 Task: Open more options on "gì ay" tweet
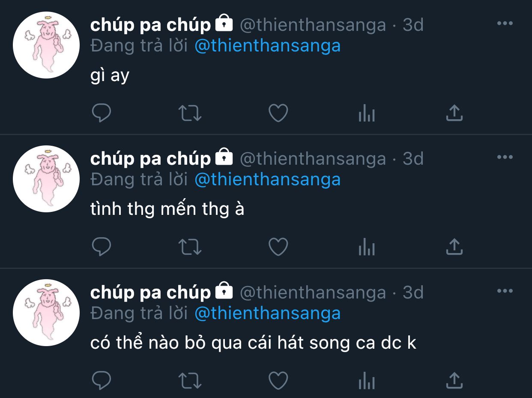pos(505,24)
